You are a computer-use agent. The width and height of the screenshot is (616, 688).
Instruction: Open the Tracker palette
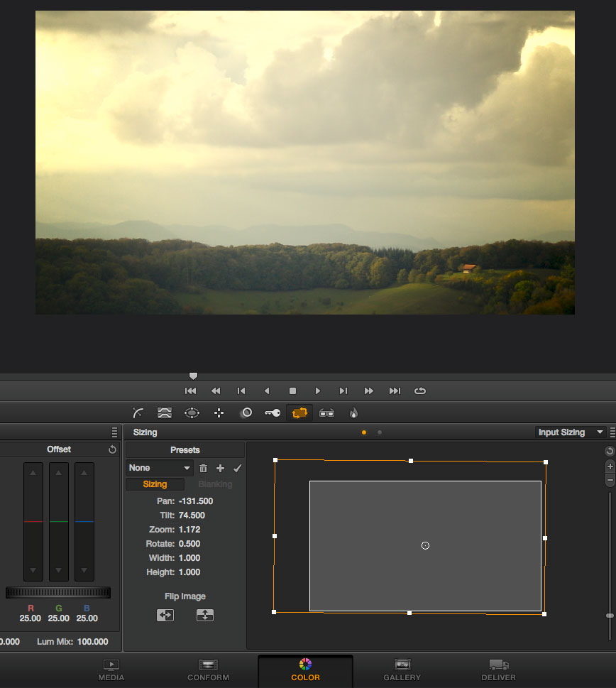(x=219, y=413)
